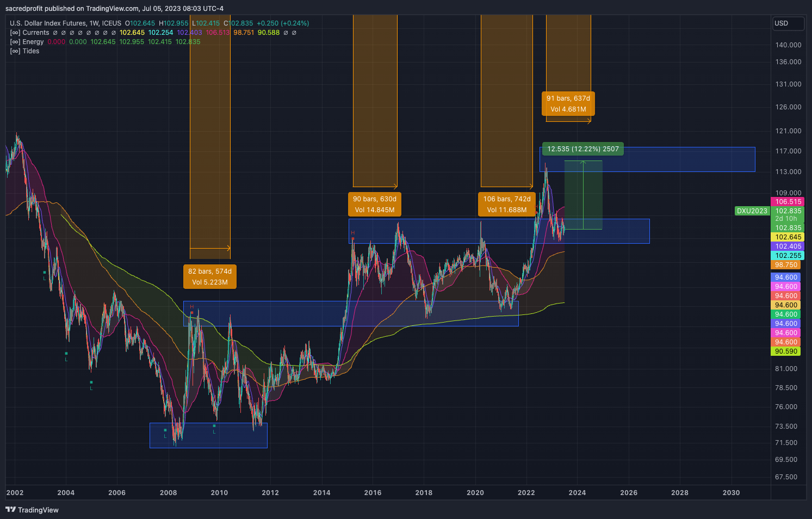Click the 113.000 price axis value
This screenshot has height=519, width=812.
[x=788, y=172]
